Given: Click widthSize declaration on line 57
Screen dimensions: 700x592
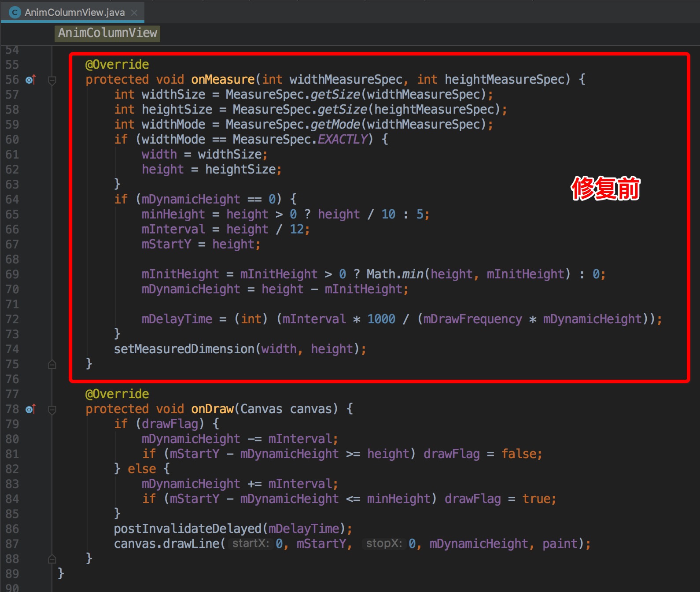Looking at the screenshot, I should (173, 95).
